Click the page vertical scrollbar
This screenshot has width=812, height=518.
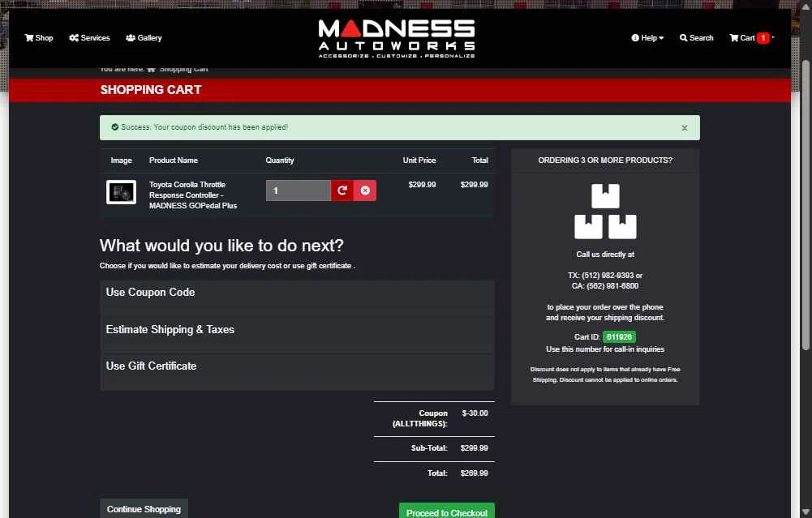[x=806, y=207]
